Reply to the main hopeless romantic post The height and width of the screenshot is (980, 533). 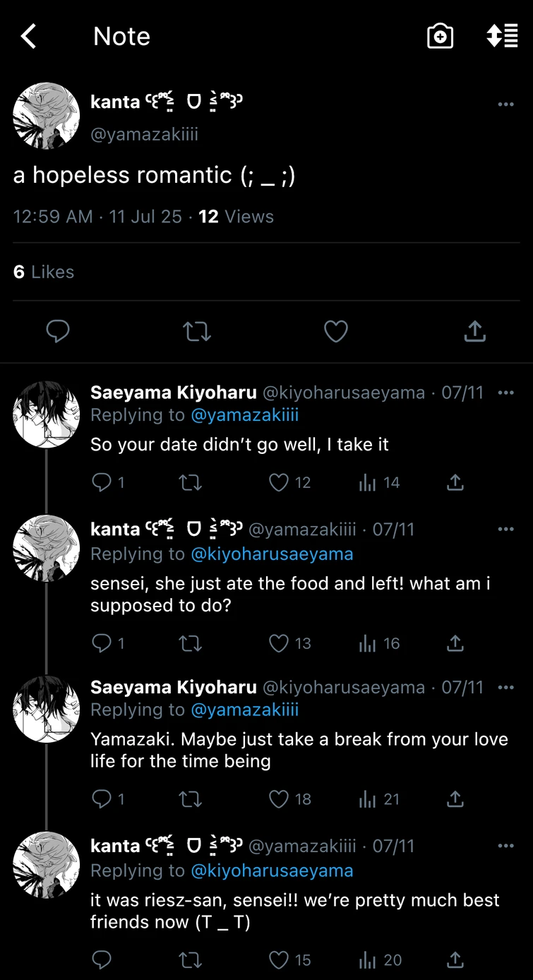(58, 331)
